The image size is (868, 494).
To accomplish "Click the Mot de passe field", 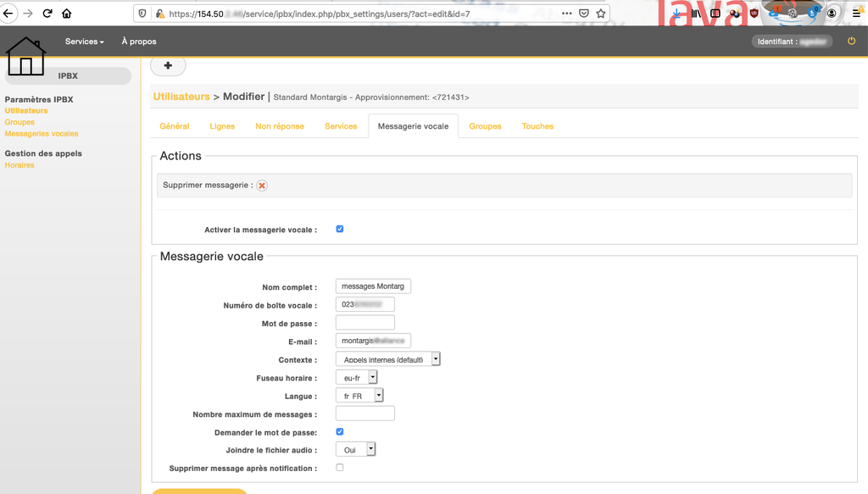I will [365, 323].
